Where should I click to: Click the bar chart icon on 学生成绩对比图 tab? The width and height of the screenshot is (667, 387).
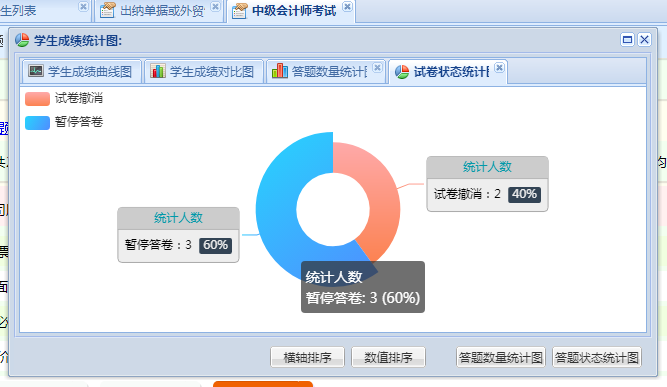point(158,71)
